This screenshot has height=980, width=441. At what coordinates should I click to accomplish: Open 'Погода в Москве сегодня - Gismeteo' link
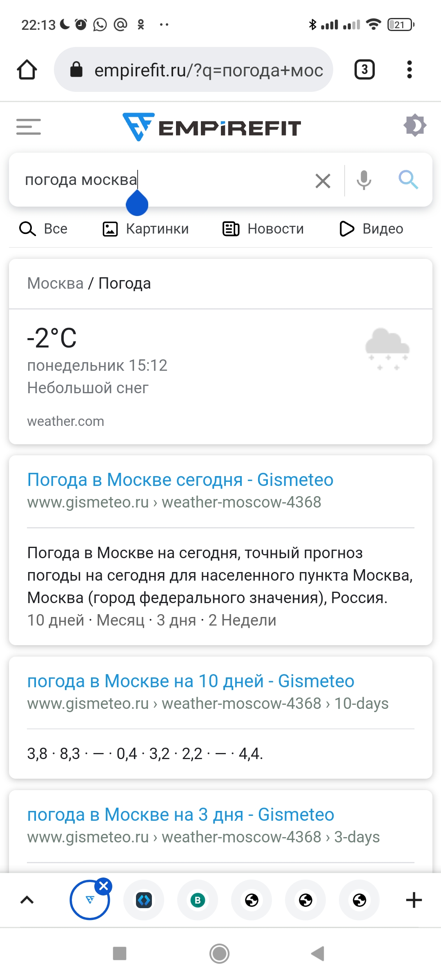tap(180, 480)
